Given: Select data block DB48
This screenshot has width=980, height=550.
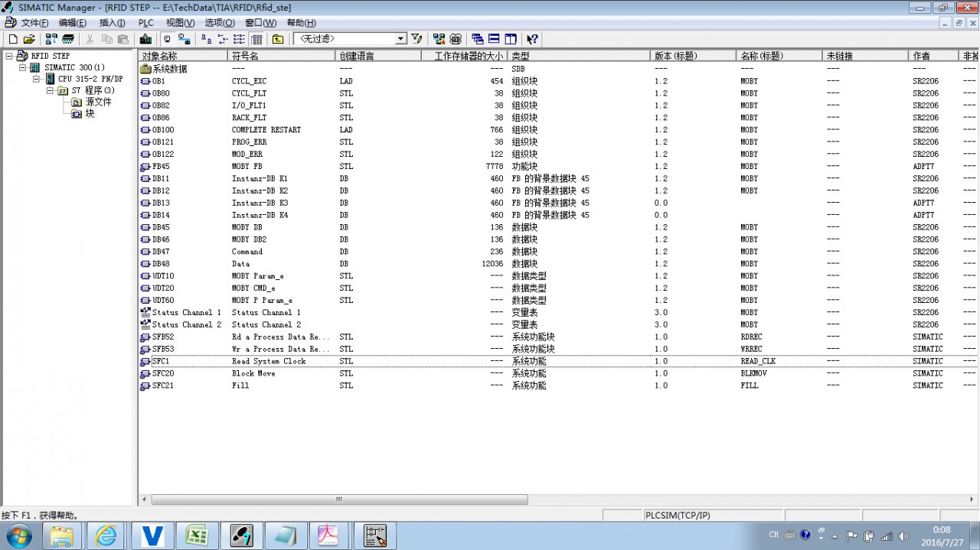Looking at the screenshot, I should tap(155, 264).
